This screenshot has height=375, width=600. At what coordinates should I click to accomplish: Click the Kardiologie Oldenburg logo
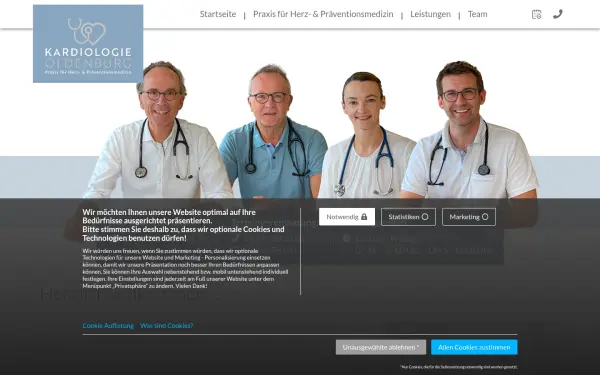click(x=88, y=44)
